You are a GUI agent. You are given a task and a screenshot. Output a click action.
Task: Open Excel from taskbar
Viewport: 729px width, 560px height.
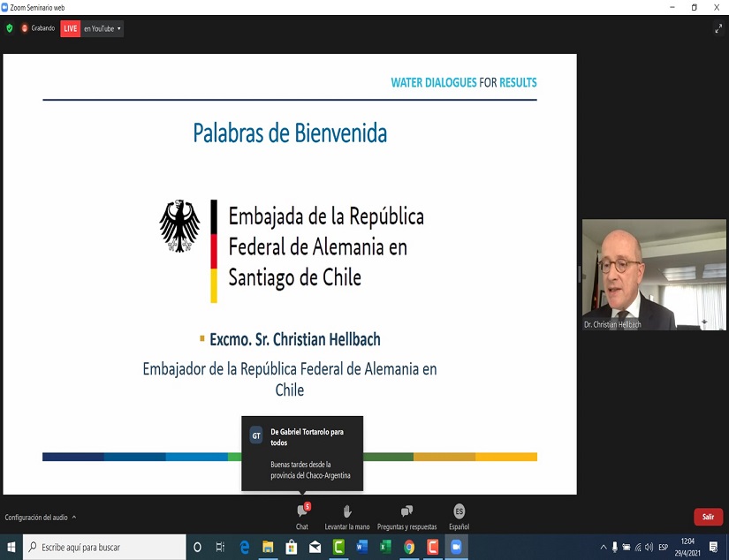pos(385,547)
